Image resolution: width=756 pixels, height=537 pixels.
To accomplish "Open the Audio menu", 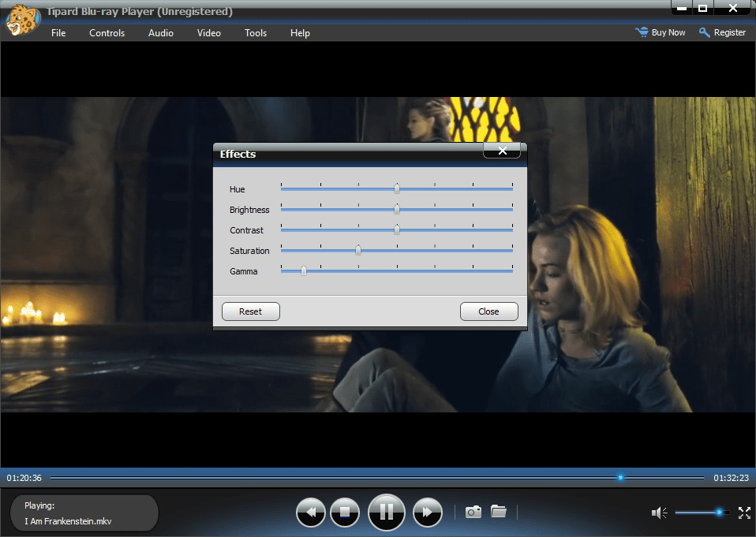I will 160,33.
